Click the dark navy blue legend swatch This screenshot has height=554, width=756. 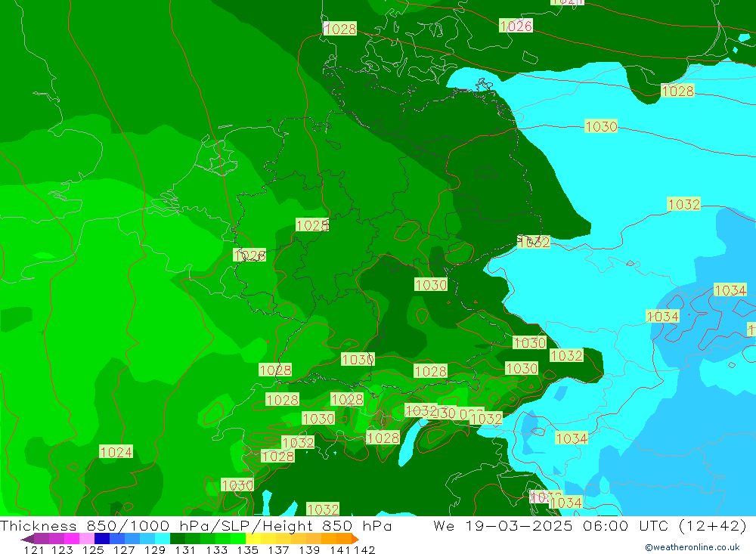pos(102,538)
